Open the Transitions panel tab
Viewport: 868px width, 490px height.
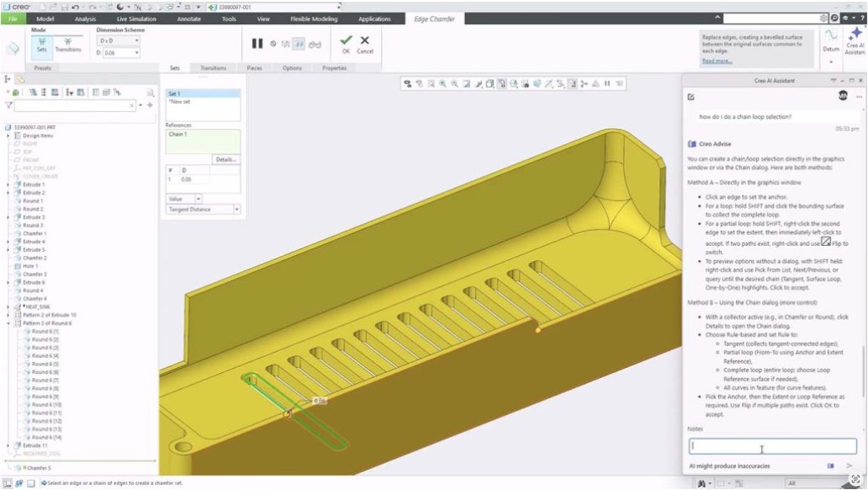[x=213, y=68]
